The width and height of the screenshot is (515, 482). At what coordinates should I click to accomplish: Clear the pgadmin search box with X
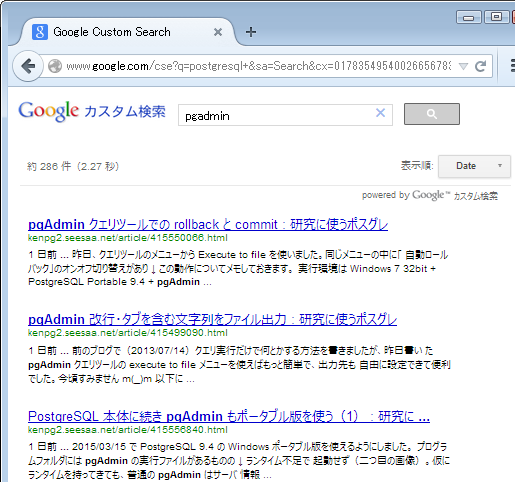coord(380,113)
